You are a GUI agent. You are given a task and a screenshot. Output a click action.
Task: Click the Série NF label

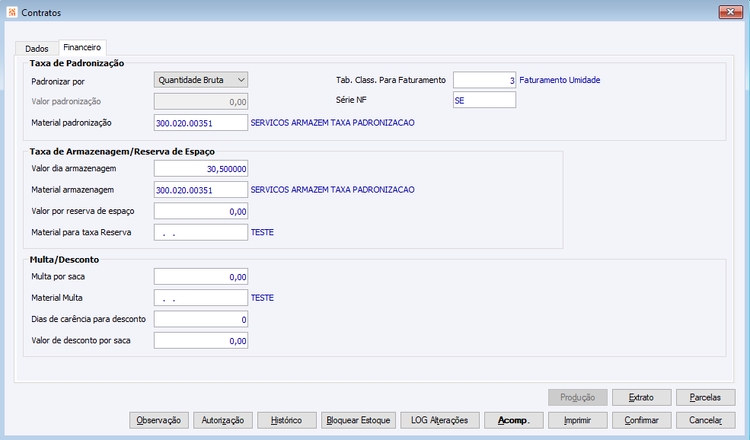tap(351, 100)
